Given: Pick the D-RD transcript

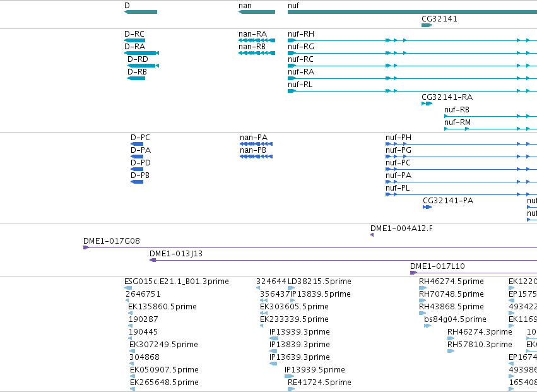Looking at the screenshot, I should tap(143, 66).
